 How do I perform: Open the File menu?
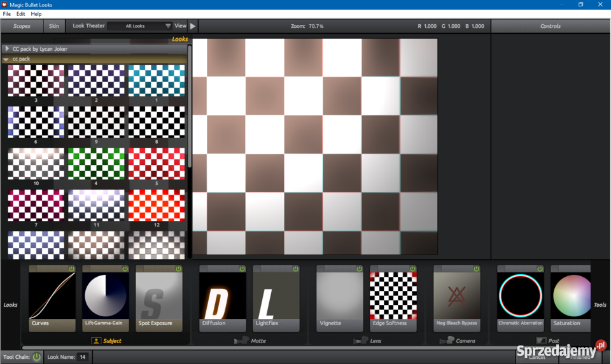click(7, 14)
